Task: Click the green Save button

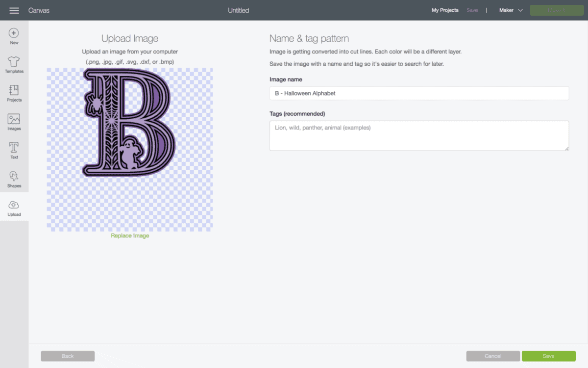Action: [548, 356]
